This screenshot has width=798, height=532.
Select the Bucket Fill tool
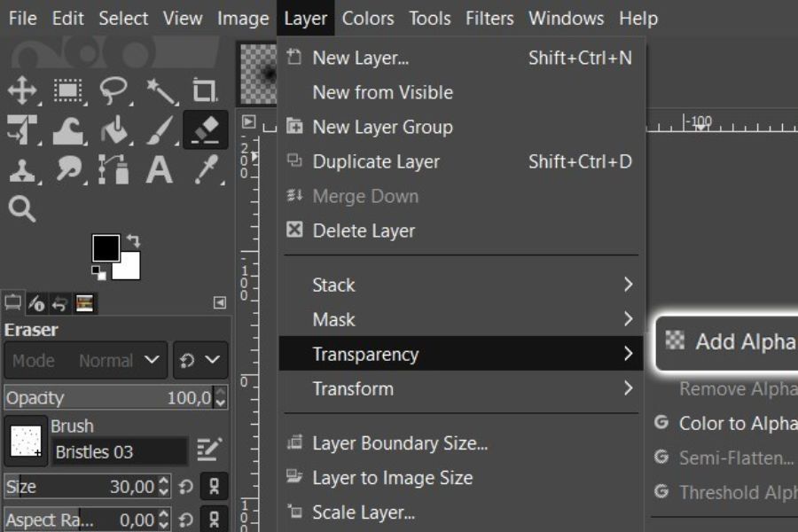114,129
